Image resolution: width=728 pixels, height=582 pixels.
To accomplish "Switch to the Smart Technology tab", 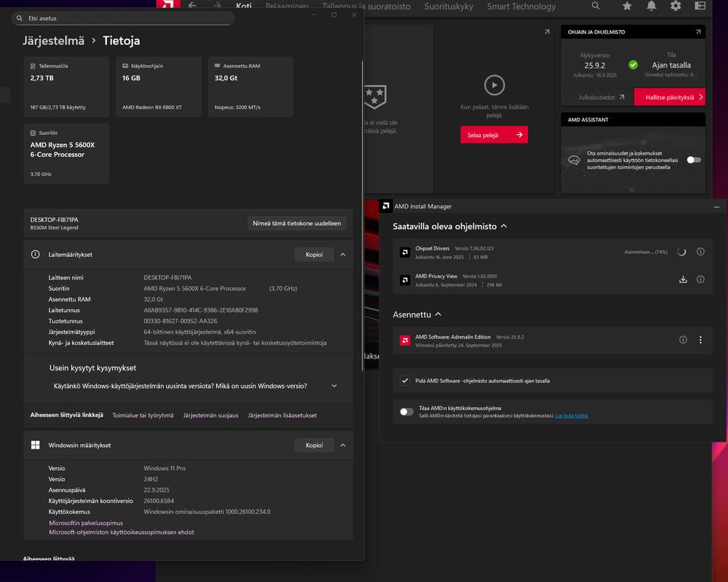I will click(x=521, y=6).
